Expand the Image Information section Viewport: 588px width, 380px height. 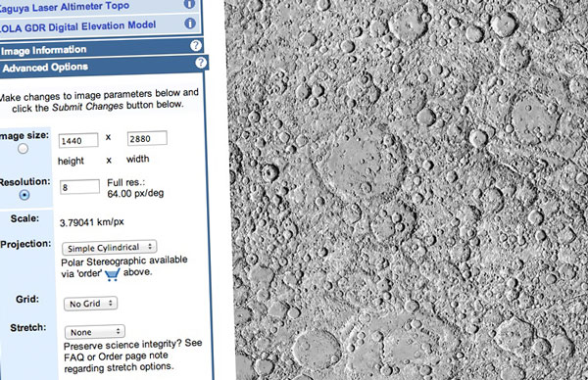(x=43, y=50)
